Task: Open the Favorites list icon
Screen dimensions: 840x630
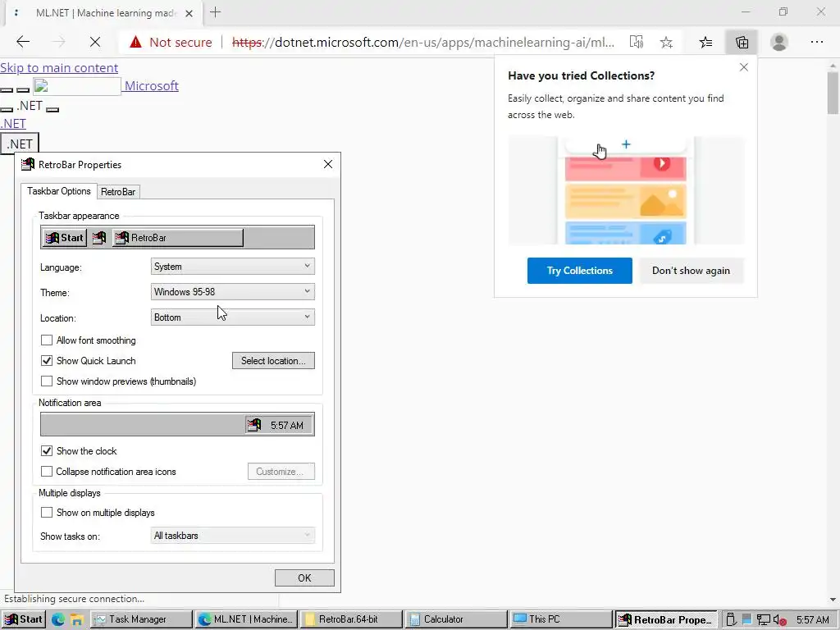Action: (705, 42)
